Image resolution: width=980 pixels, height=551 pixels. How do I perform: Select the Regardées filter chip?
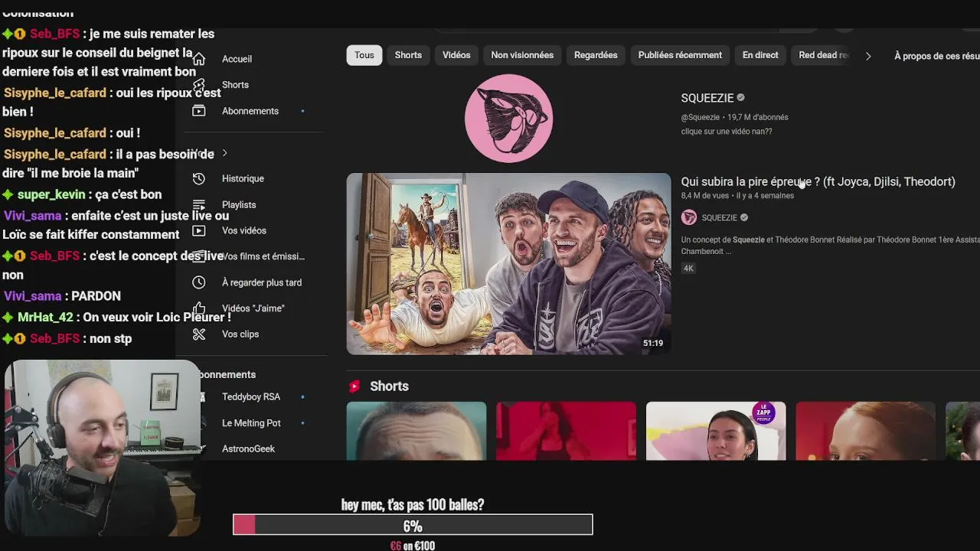click(596, 55)
